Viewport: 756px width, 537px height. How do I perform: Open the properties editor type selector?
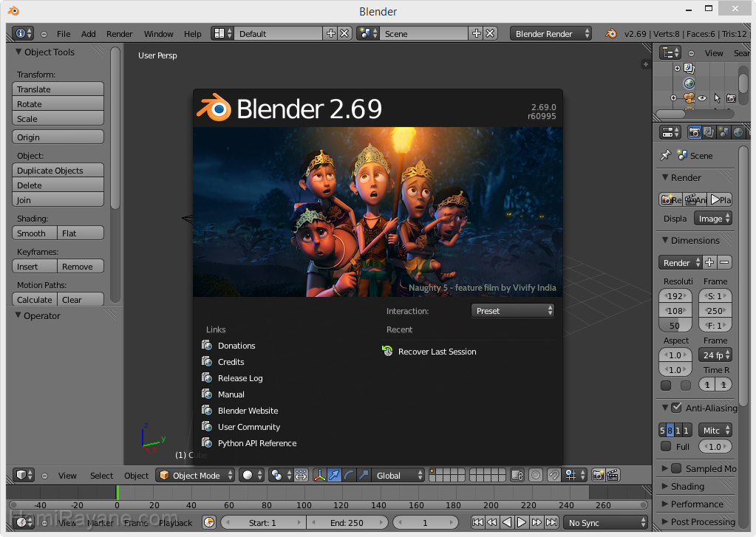670,132
